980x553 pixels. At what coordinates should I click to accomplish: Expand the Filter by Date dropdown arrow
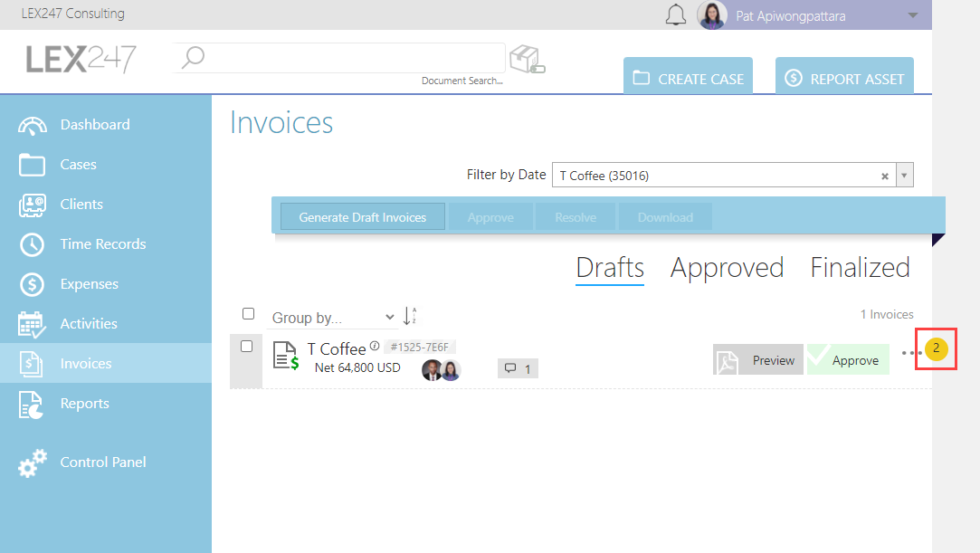point(904,176)
